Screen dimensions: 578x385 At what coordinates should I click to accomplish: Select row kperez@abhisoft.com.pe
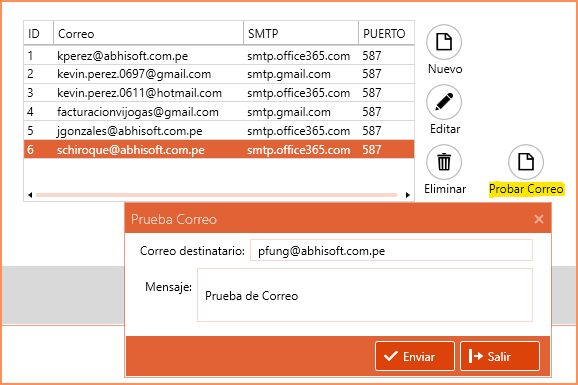[x=219, y=56]
